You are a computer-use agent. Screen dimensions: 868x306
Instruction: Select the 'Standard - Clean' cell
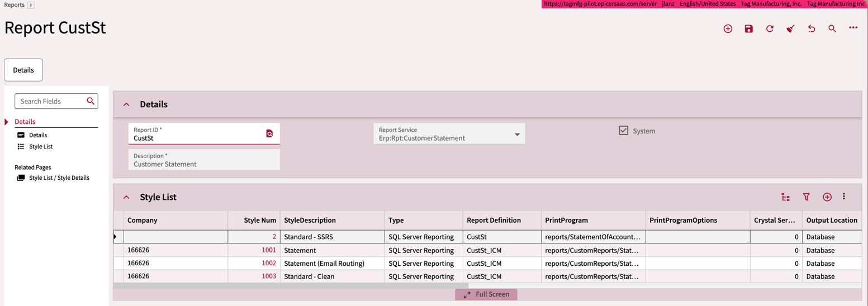click(x=333, y=276)
